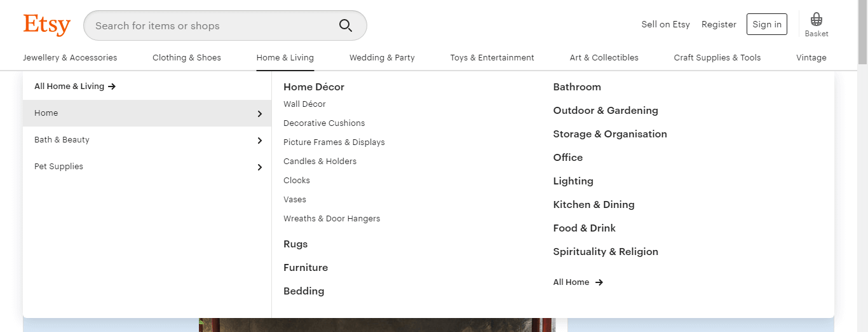Click the search magnifier icon
This screenshot has height=332, width=868.
click(346, 25)
